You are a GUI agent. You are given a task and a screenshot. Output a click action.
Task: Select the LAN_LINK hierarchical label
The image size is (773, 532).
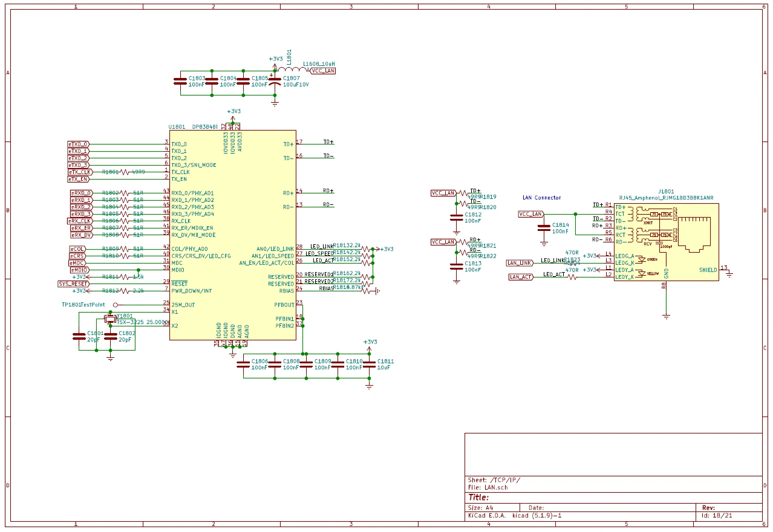point(520,263)
